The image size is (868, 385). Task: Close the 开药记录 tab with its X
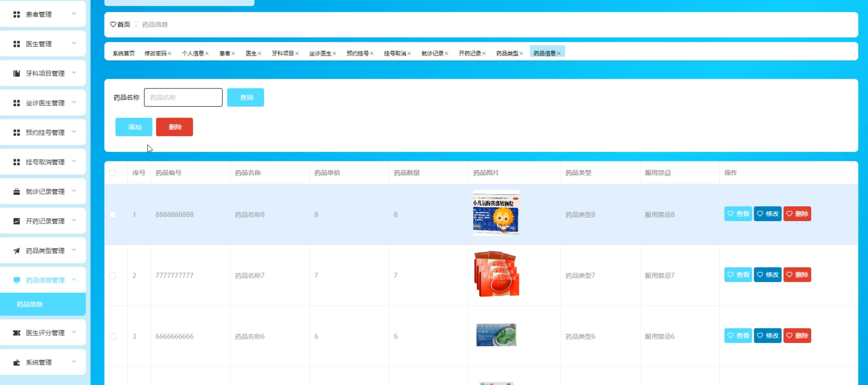484,53
